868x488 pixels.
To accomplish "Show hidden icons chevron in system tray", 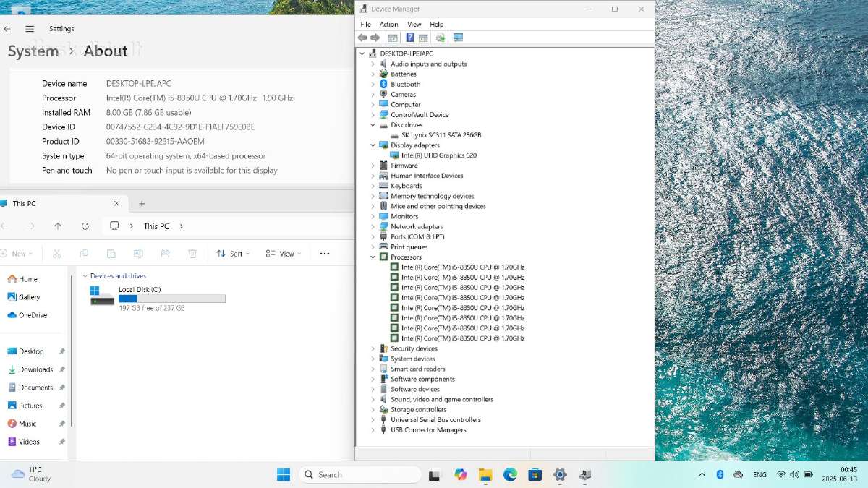I will pyautogui.click(x=702, y=474).
